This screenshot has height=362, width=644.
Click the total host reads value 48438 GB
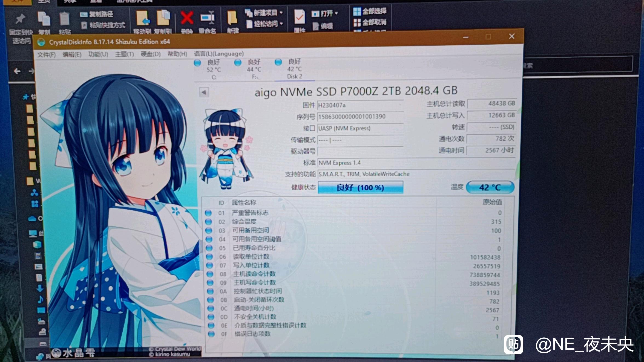[x=492, y=103]
